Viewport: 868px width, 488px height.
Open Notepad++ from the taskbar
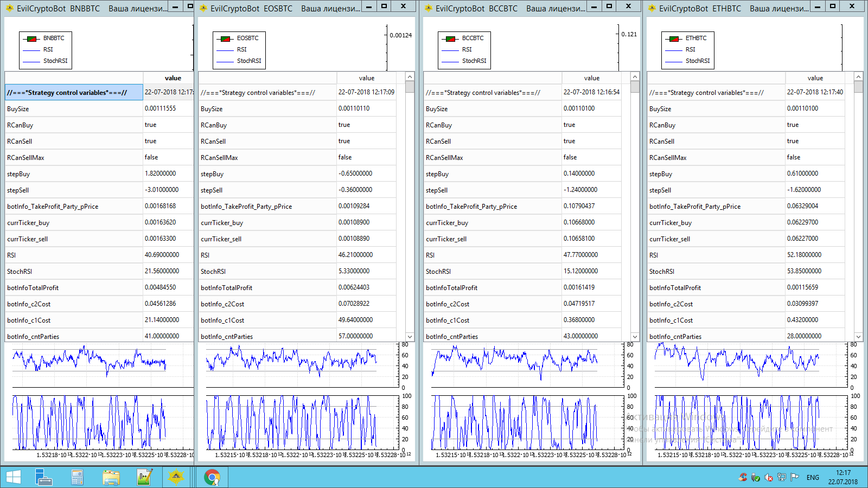point(144,477)
